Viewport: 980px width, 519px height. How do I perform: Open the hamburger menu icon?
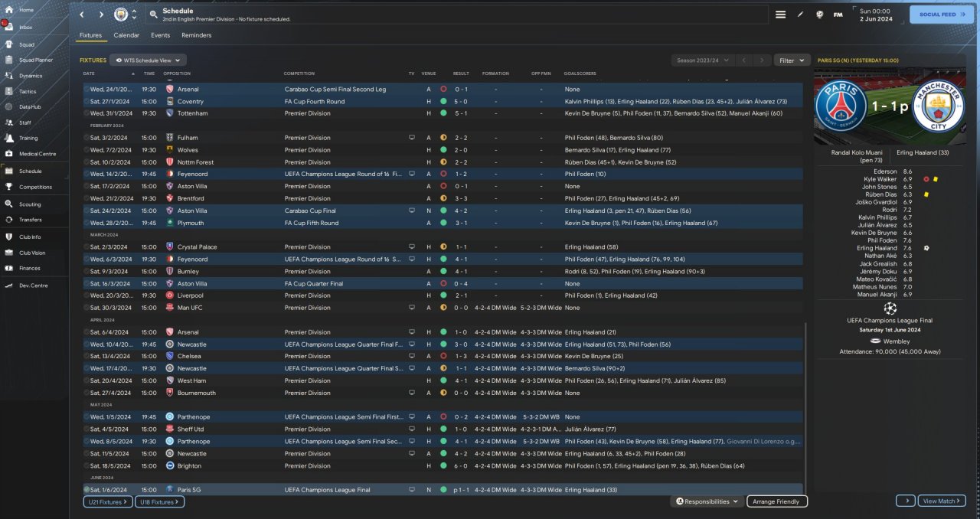[x=780, y=15]
